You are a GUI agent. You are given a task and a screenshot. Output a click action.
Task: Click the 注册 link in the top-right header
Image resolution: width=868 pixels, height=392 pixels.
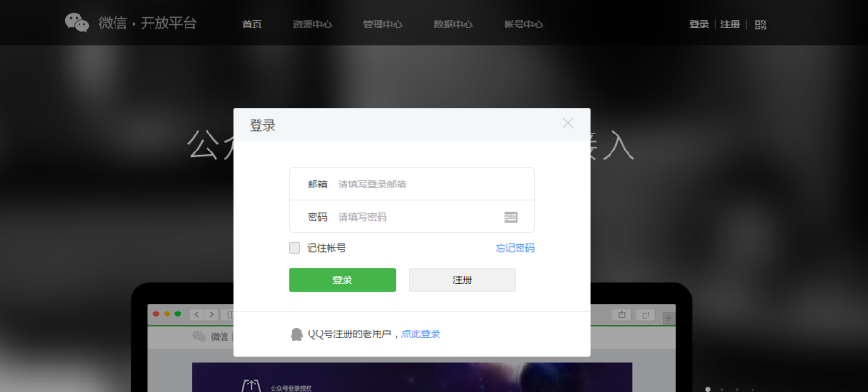(x=730, y=25)
